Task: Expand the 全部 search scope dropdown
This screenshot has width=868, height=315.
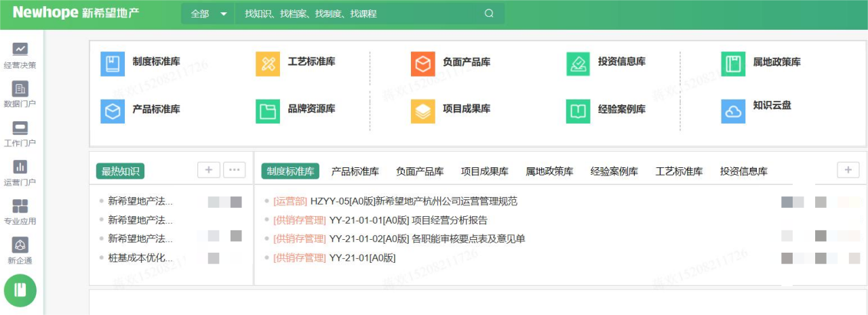Action: click(x=208, y=14)
